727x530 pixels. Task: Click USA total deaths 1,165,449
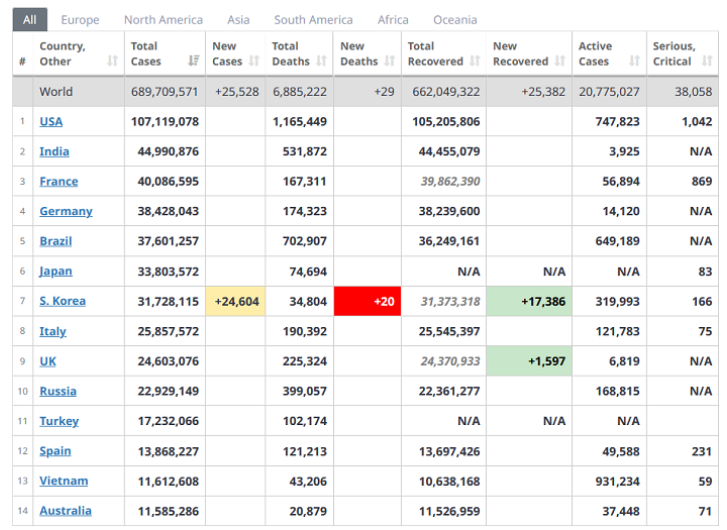pyautogui.click(x=300, y=121)
